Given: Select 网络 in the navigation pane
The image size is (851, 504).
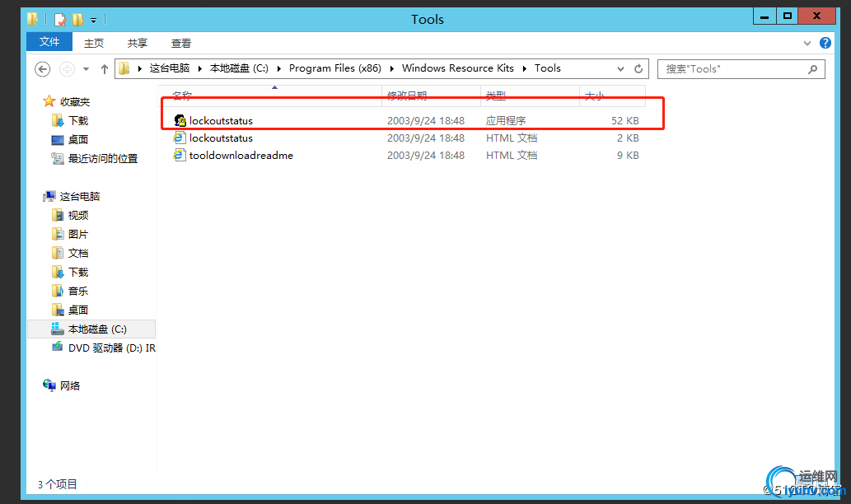Looking at the screenshot, I should click(x=70, y=385).
